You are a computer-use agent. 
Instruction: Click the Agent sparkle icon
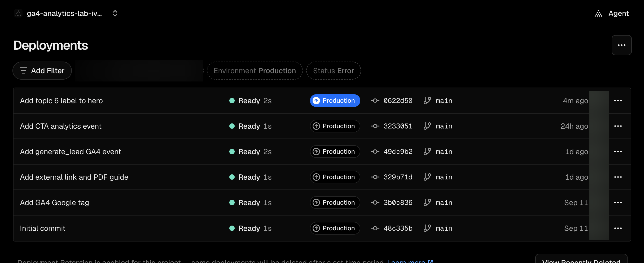point(598,13)
